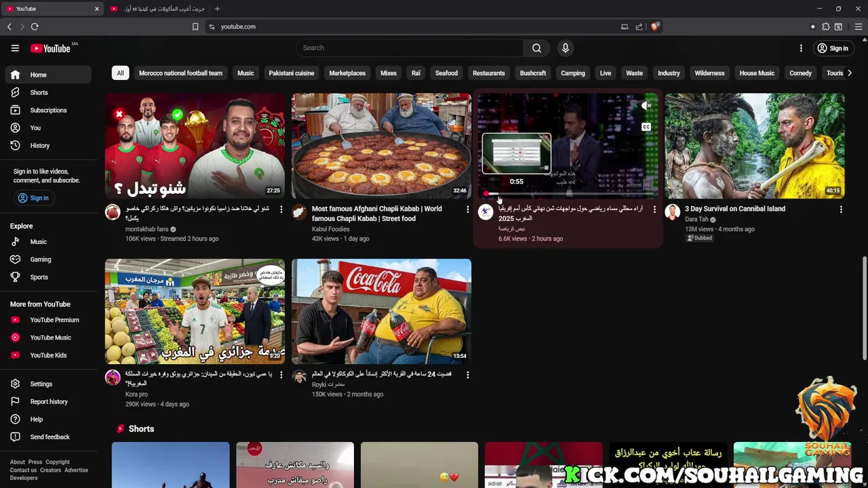The width and height of the screenshot is (868, 488).
Task: Toggle captions on the video preview
Action: [646, 127]
